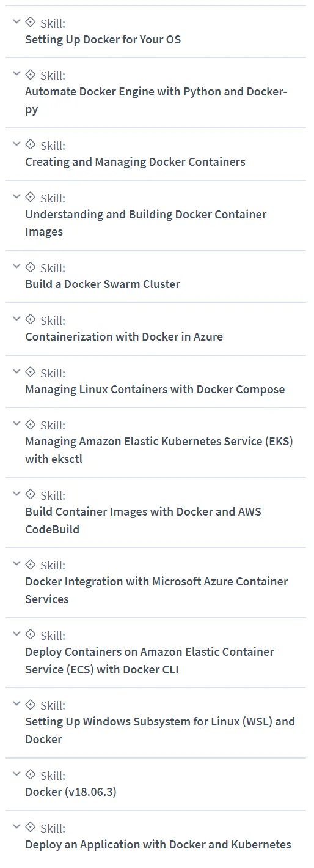This screenshot has height=868, width=314.
Task: Expand the Understanding and Building Docker Container Images chevron
Action: [16, 197]
